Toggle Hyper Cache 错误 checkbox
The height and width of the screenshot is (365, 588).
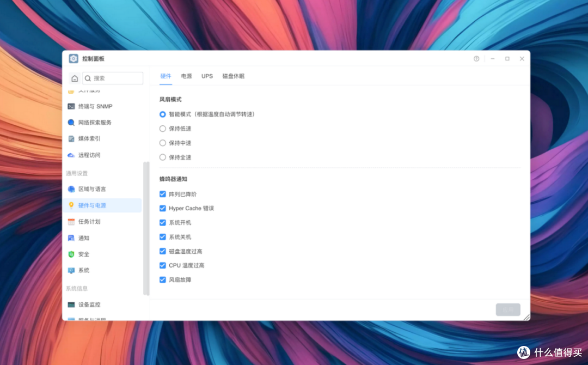pyautogui.click(x=162, y=208)
